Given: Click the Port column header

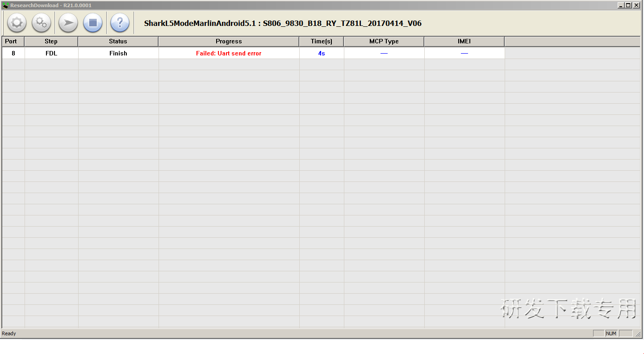Looking at the screenshot, I should pos(13,42).
